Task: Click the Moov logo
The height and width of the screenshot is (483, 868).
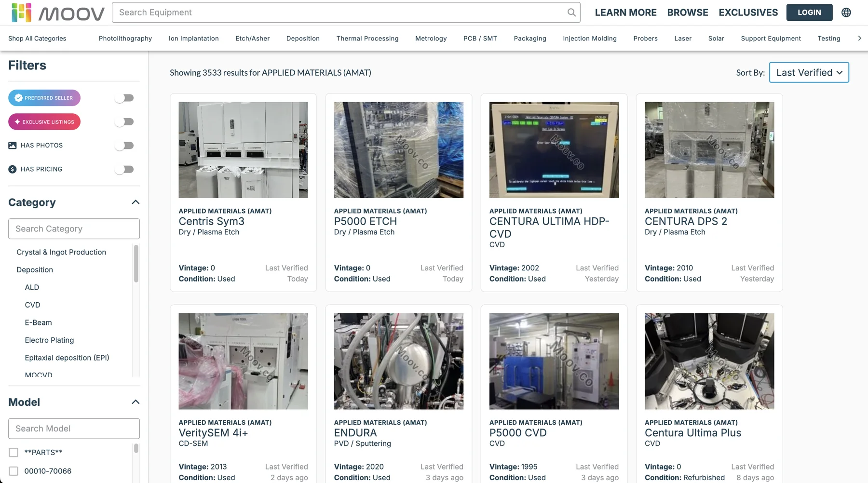Action: (x=58, y=13)
